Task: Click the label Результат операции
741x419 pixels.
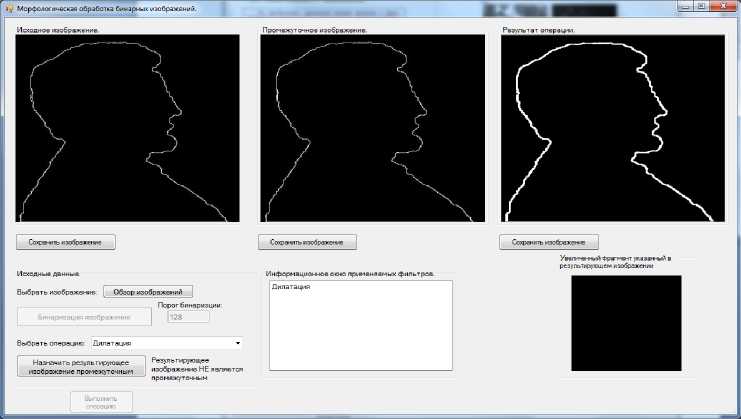Action: point(538,30)
